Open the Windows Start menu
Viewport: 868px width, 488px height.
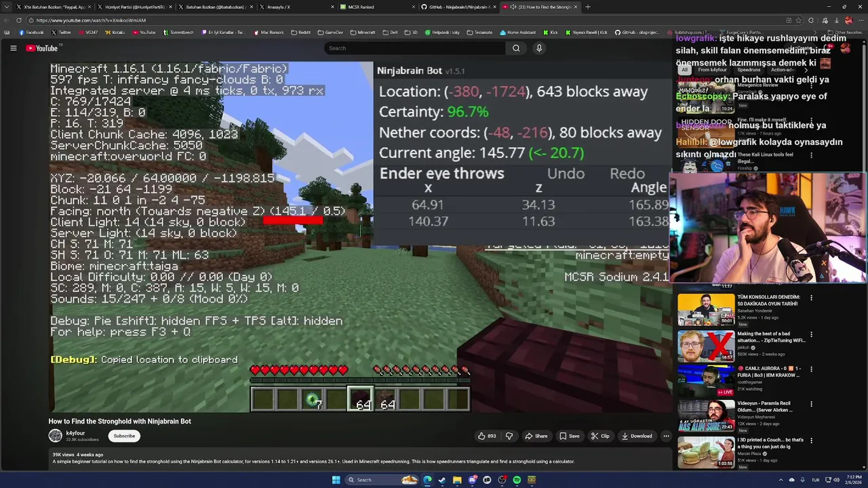pos(336,480)
